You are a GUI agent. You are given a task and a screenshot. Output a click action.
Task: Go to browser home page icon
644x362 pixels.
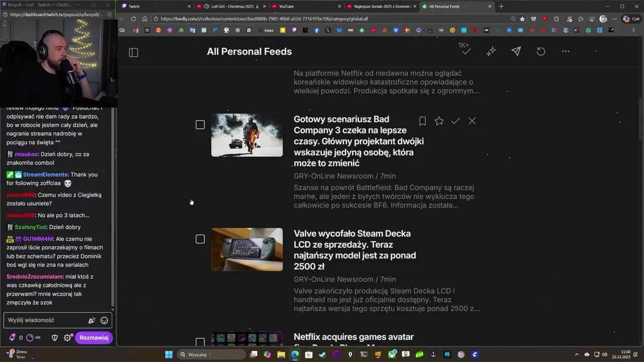(145, 19)
